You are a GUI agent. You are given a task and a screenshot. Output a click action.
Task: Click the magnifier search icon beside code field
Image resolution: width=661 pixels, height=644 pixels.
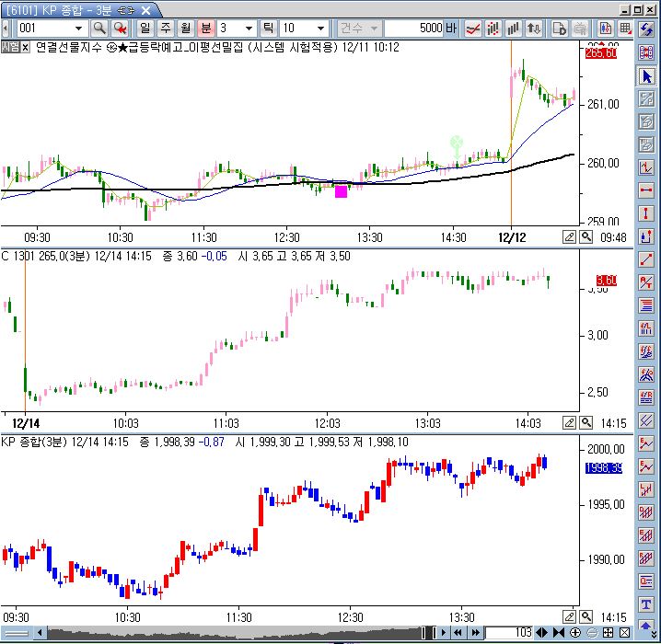[99, 28]
